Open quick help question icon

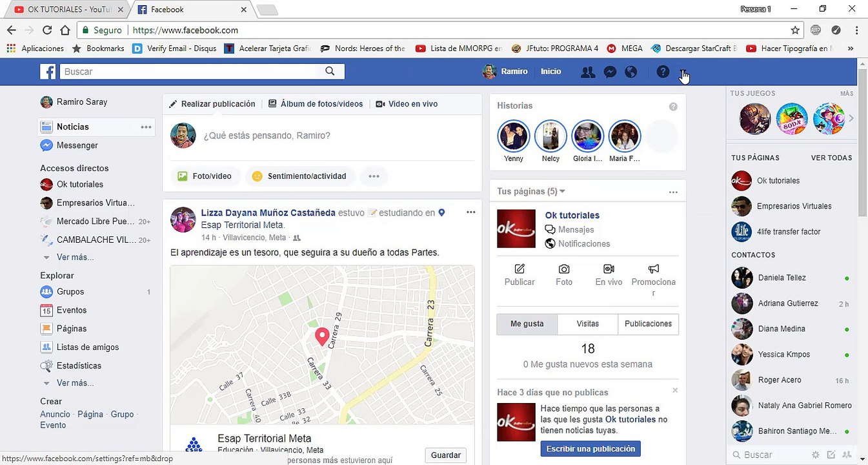pyautogui.click(x=663, y=72)
